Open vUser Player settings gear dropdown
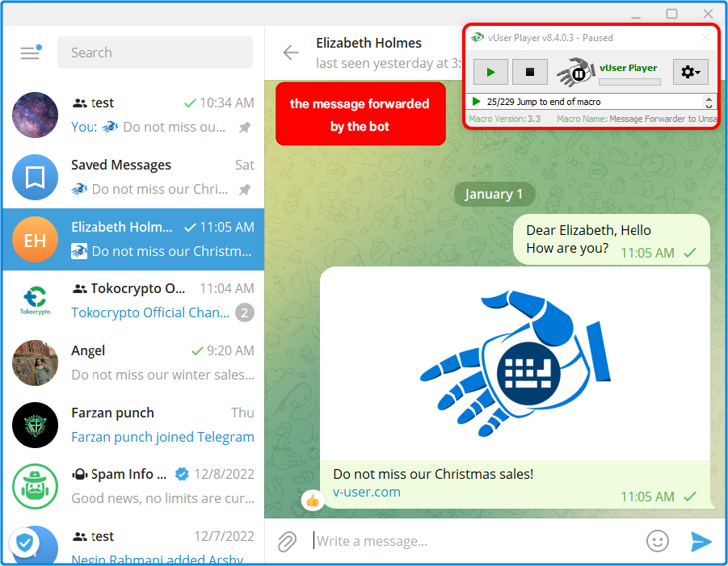Image resolution: width=728 pixels, height=566 pixels. pos(690,72)
